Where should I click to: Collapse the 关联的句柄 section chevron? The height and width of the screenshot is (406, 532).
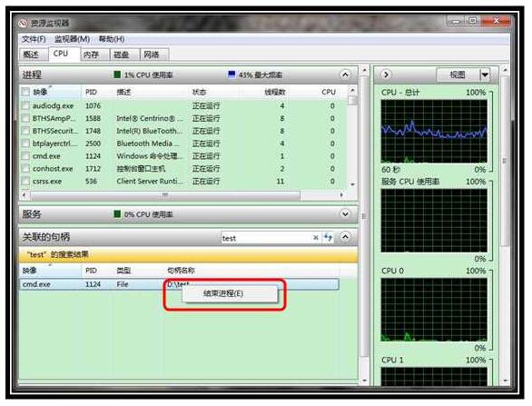pyautogui.click(x=345, y=237)
